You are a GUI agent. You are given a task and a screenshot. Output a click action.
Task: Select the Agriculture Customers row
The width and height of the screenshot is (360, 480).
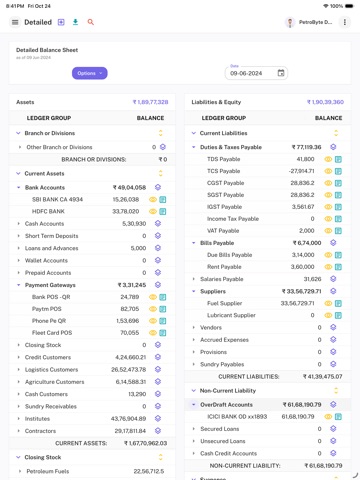coord(92,382)
